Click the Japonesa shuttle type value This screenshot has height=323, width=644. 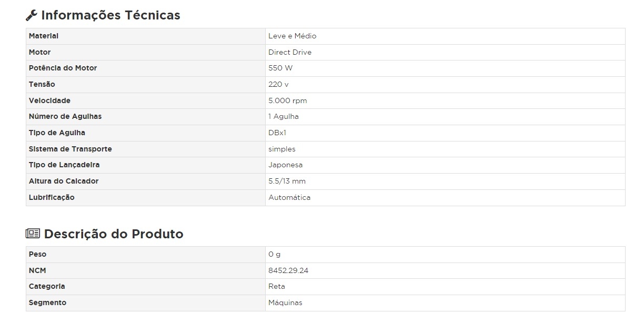pyautogui.click(x=285, y=165)
